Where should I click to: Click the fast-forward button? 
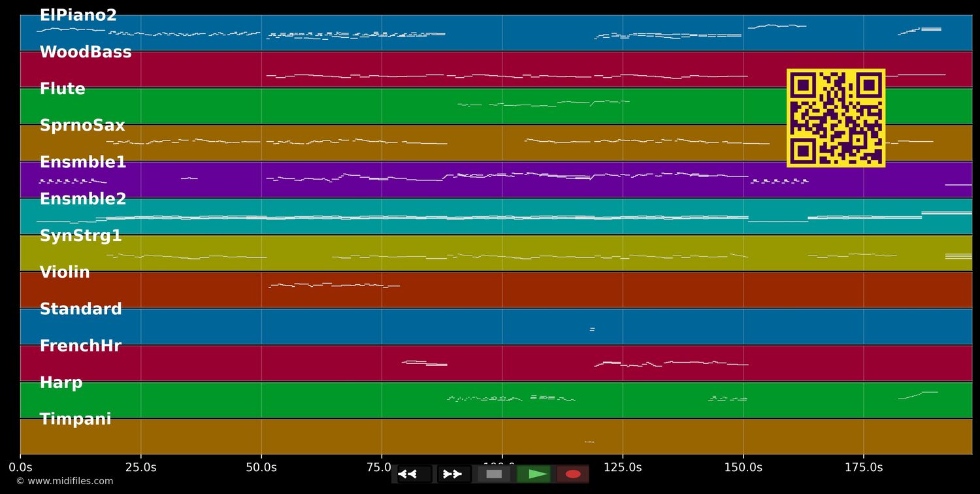(453, 474)
